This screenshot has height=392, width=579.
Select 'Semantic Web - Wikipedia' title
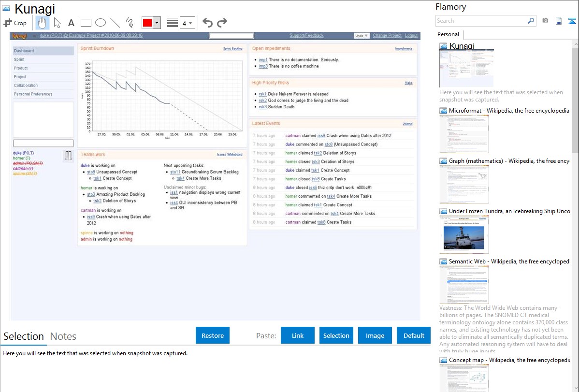click(x=509, y=261)
